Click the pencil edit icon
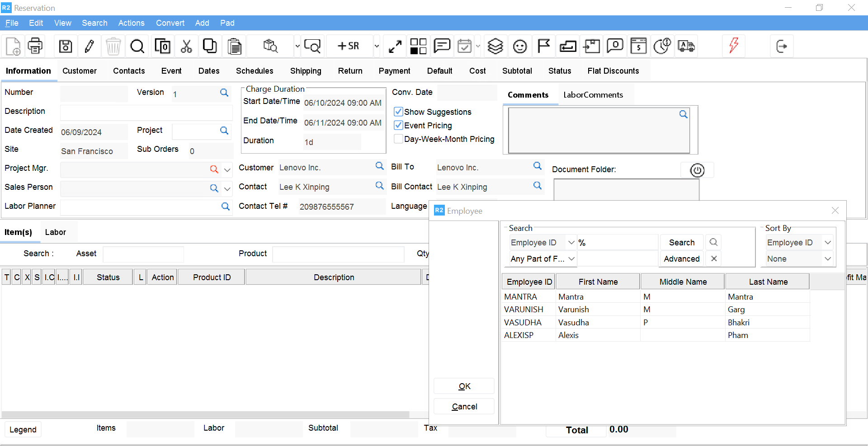This screenshot has width=868, height=446. [90, 46]
